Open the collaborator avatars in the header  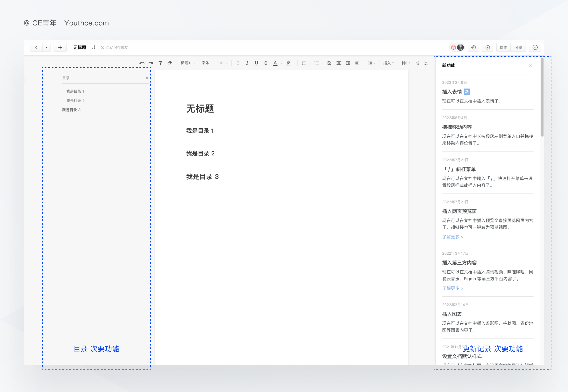tap(457, 47)
